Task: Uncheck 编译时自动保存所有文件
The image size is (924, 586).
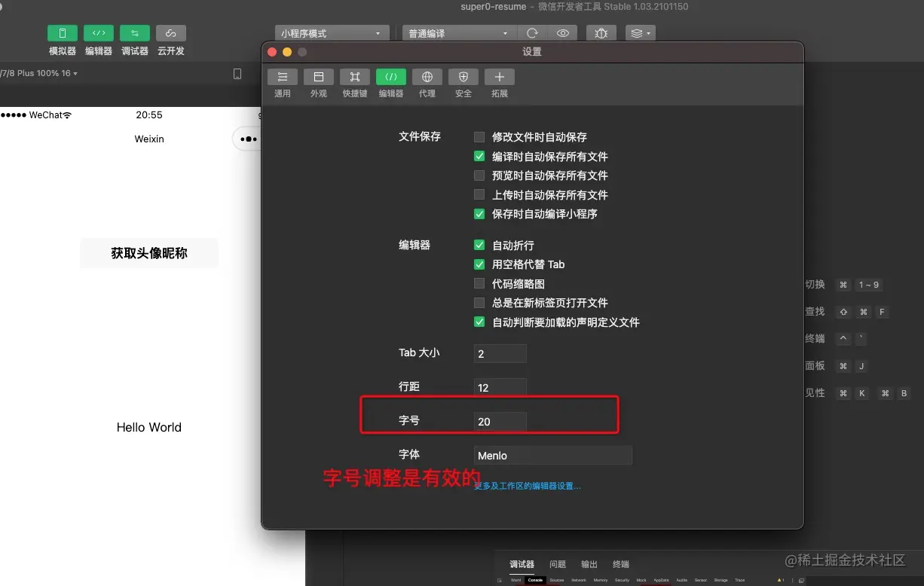Action: 479,157
